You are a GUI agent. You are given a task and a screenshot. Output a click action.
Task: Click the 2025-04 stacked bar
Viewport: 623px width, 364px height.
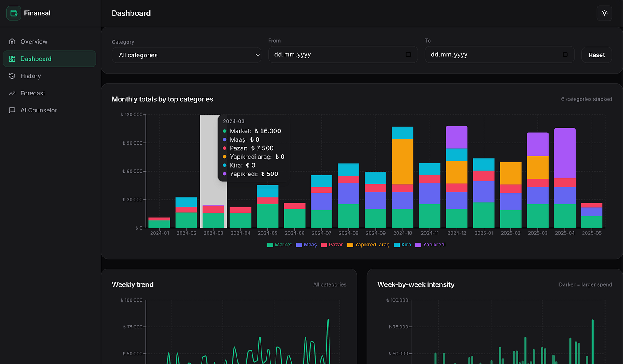(x=565, y=178)
